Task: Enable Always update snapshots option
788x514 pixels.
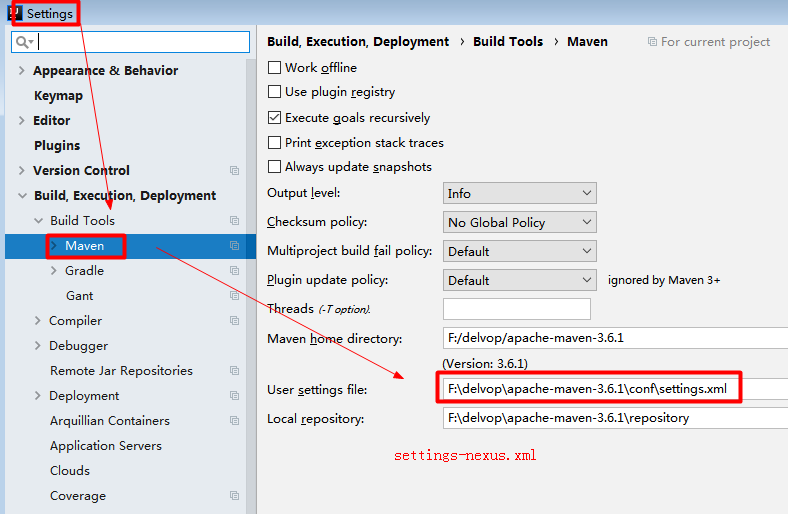Action: (x=275, y=167)
